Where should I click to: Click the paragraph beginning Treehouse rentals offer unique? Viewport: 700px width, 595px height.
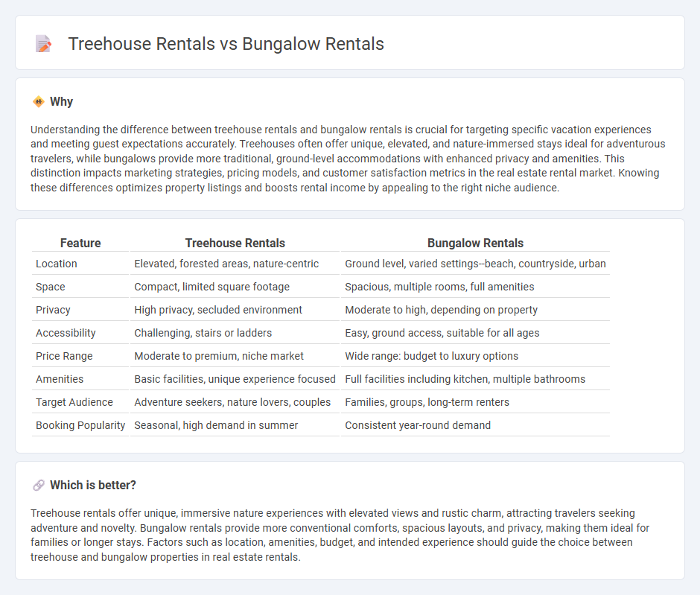click(x=340, y=535)
